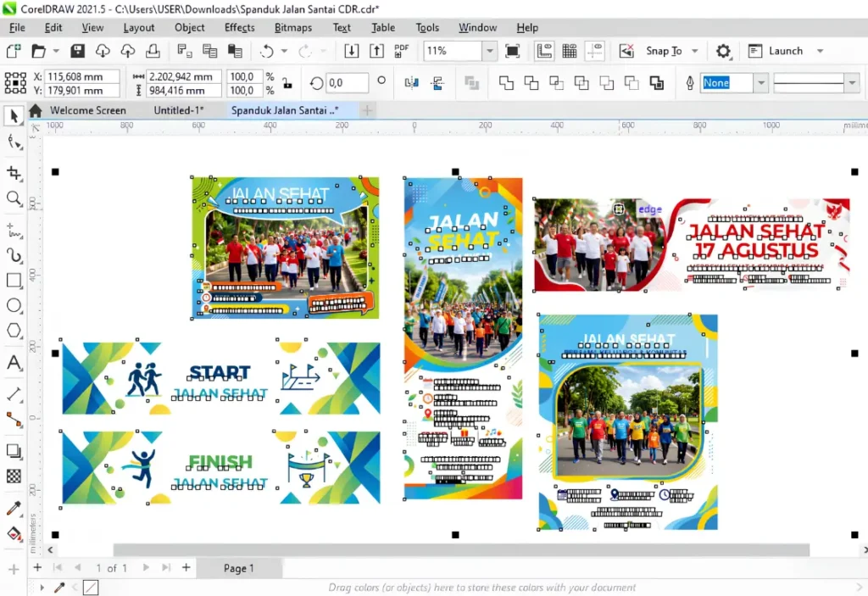Publish to PDF
The width and height of the screenshot is (868, 596).
click(401, 51)
